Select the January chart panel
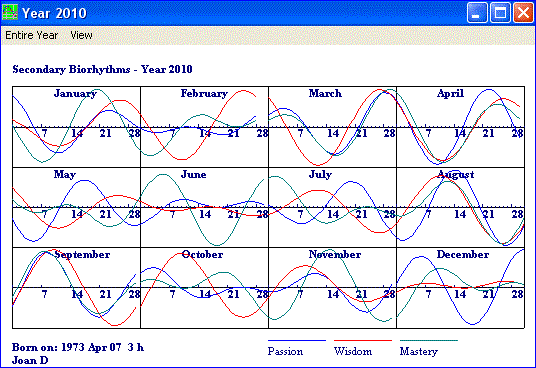The width and height of the screenshot is (536, 368). pyautogui.click(x=76, y=127)
